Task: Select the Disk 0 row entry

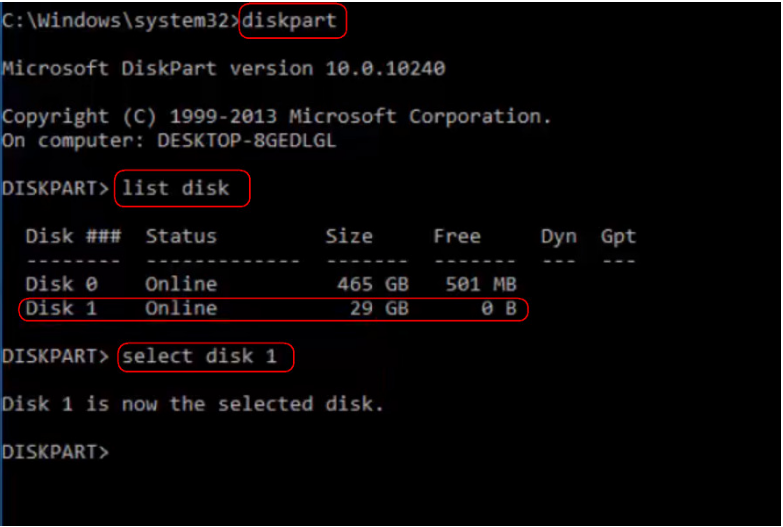Action: [271, 285]
